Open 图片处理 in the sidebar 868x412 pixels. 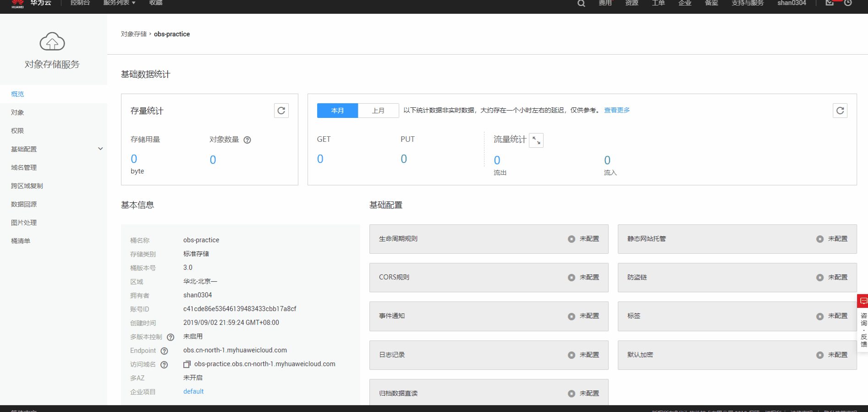pyautogui.click(x=54, y=223)
